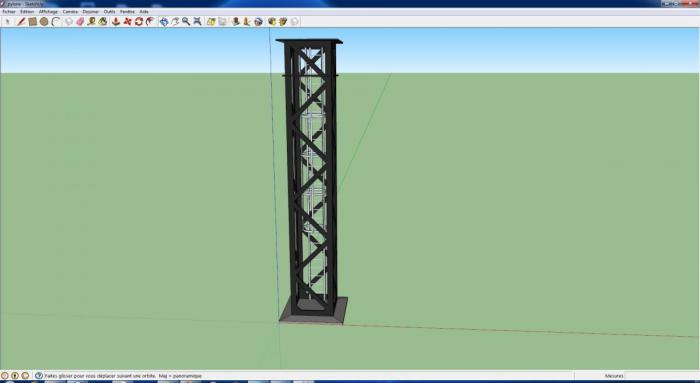Image resolution: width=700 pixels, height=383 pixels.
Task: Click the Make Component tool icon
Action: click(x=69, y=21)
